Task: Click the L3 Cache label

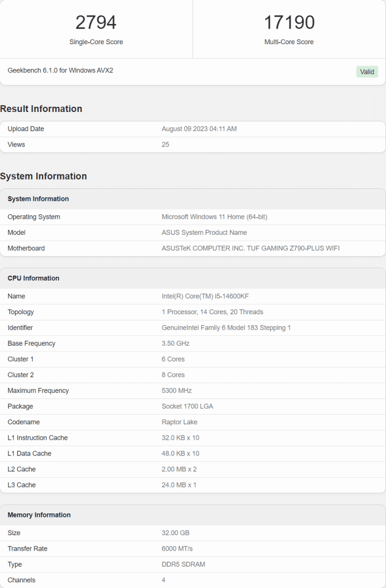Action: pos(22,485)
